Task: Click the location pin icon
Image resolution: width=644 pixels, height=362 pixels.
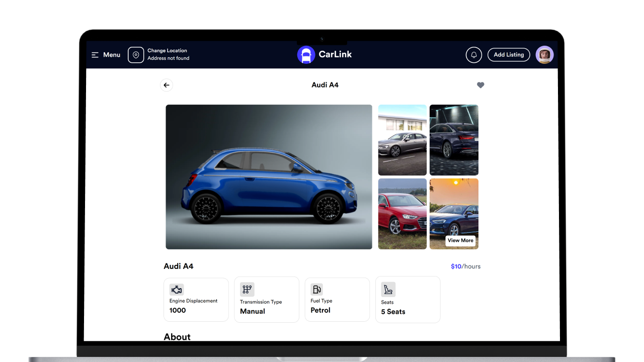Action: click(136, 55)
